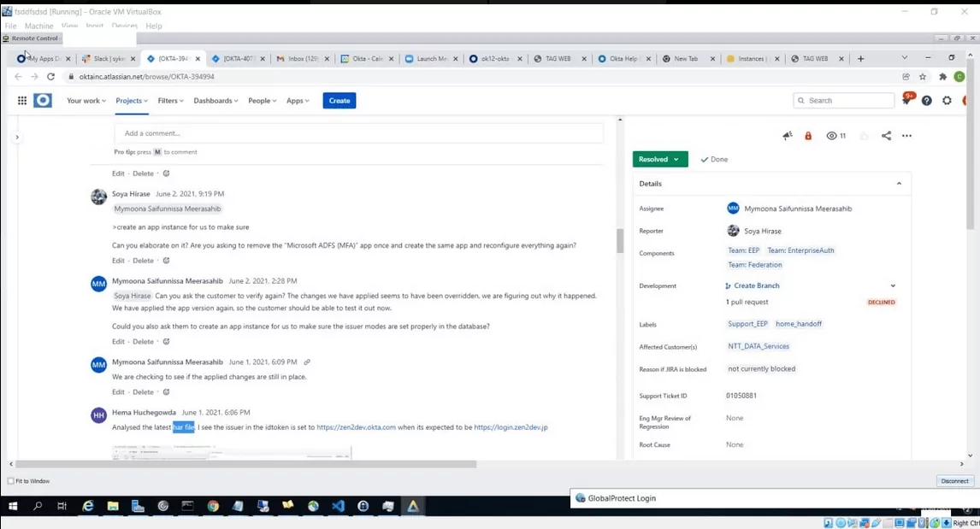Toggle watching via the eye icon
The image size is (980, 529).
click(x=830, y=135)
